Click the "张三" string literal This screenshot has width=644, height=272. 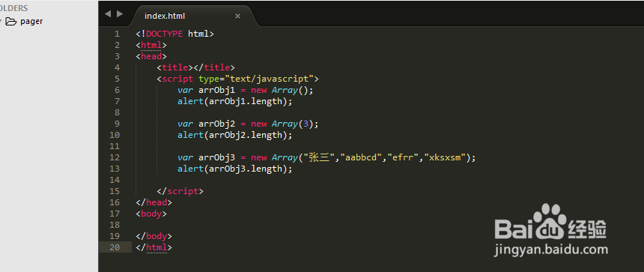pos(319,157)
